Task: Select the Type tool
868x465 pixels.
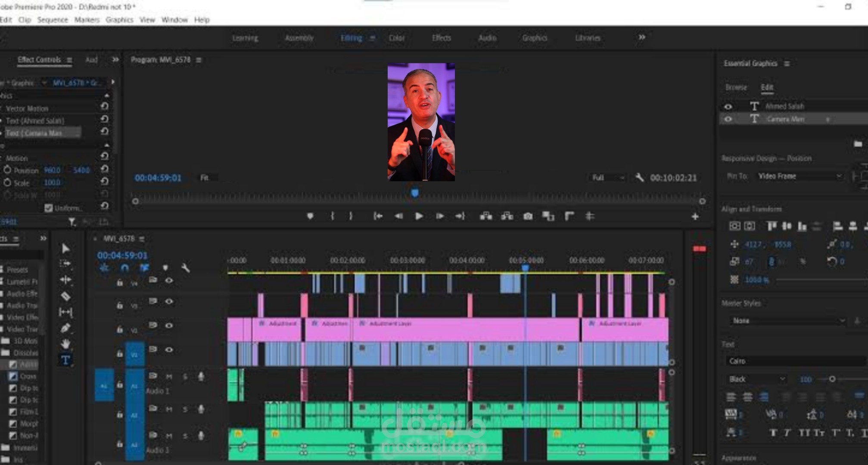Action: (x=65, y=360)
